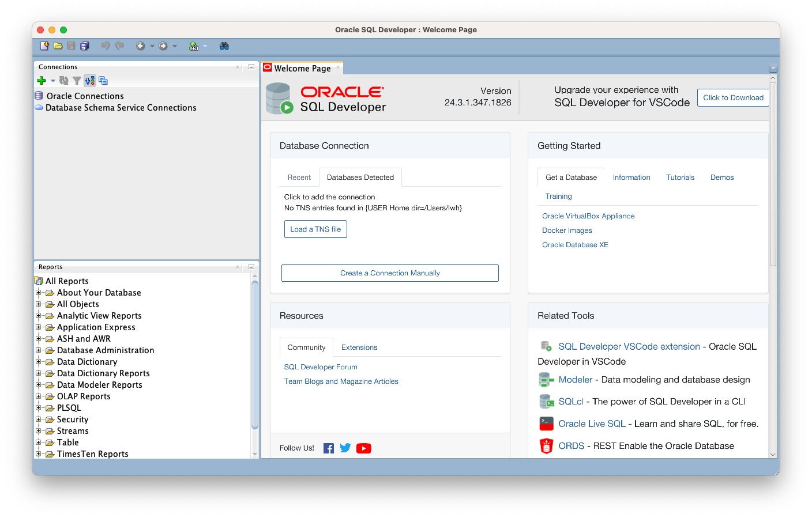Click the SQL Developer VSCode extension icon
This screenshot has height=518, width=812.
coord(546,346)
